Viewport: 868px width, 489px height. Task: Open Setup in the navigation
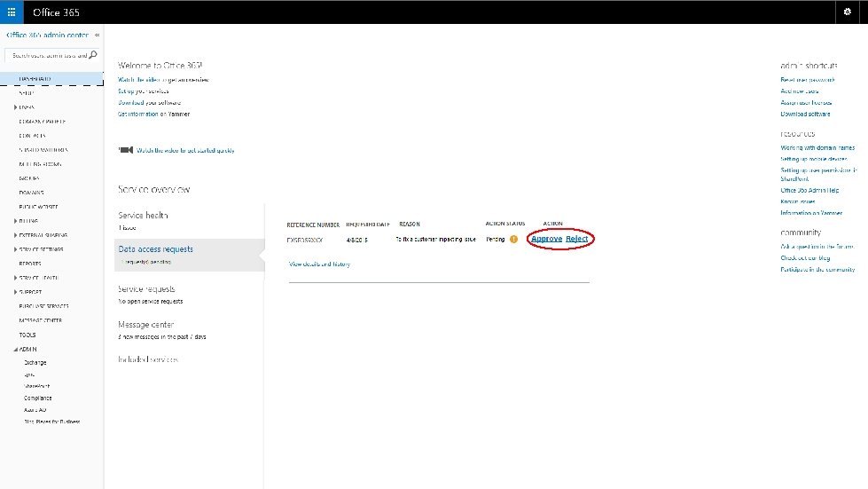tap(27, 93)
